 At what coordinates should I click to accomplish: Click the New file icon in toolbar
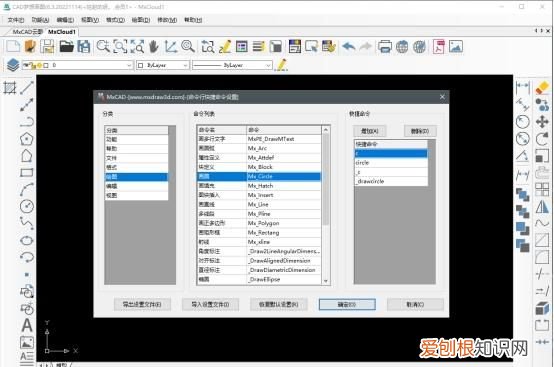(x=13, y=46)
